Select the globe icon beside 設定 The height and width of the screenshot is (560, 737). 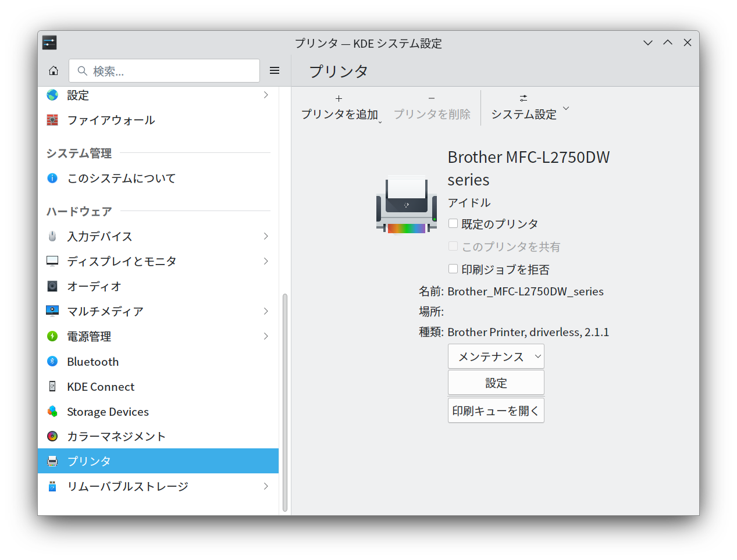click(x=52, y=95)
